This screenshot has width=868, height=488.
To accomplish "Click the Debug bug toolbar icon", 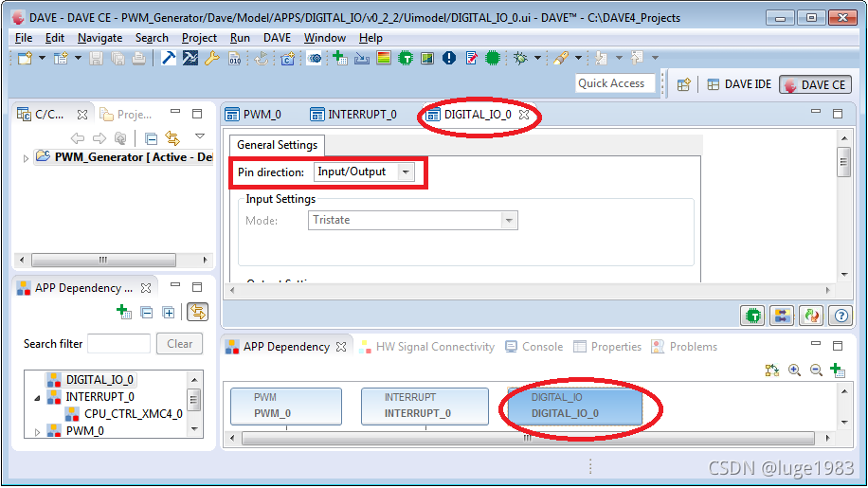I will coord(520,58).
